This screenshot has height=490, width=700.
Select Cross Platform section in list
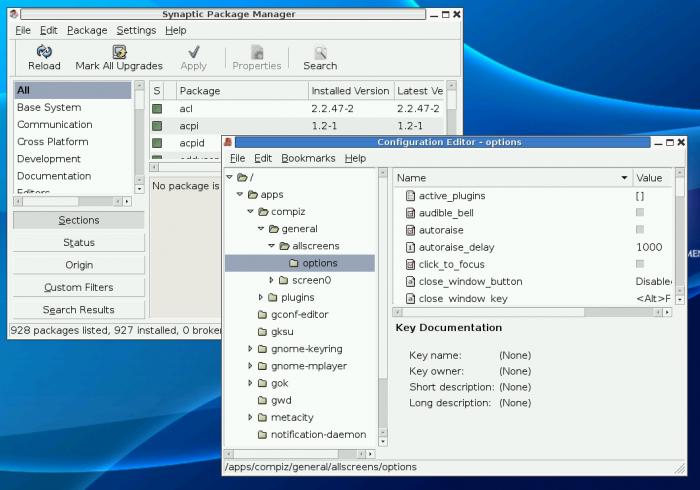pyautogui.click(x=52, y=142)
